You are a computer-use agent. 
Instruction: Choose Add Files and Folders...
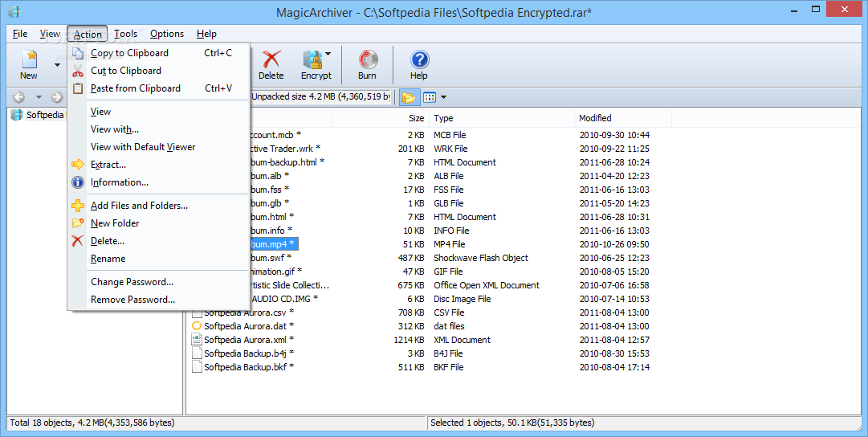[160, 206]
